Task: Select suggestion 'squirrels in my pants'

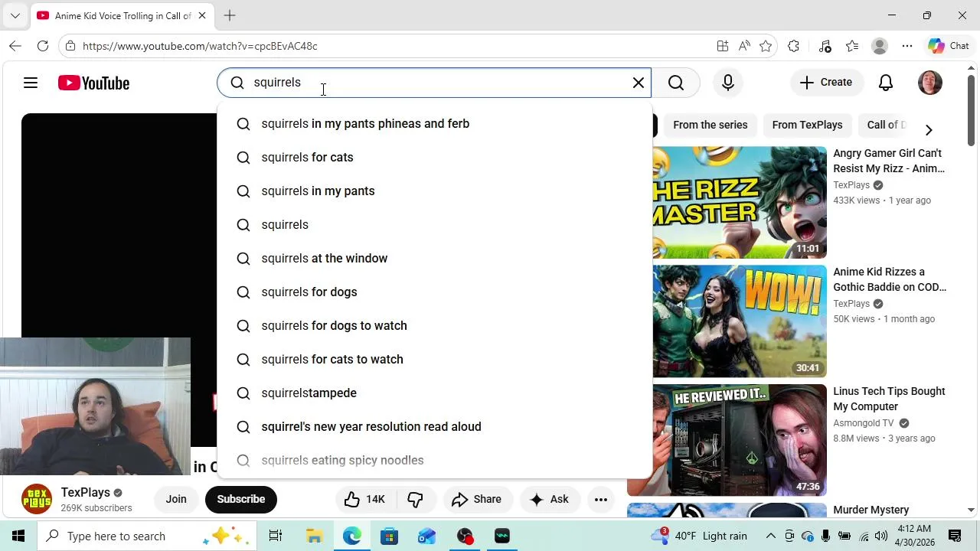Action: 435,191
